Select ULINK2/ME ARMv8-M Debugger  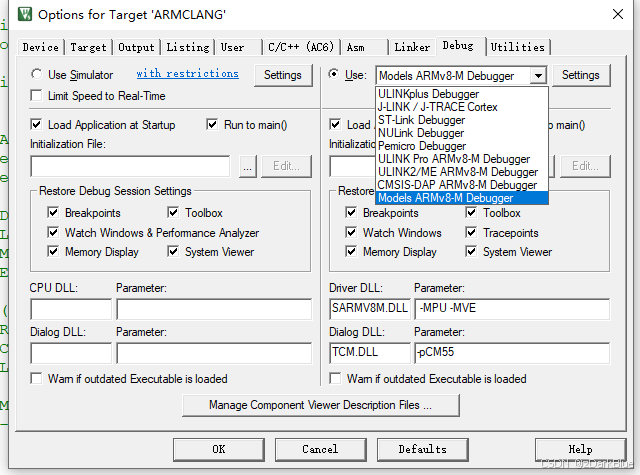click(462, 172)
